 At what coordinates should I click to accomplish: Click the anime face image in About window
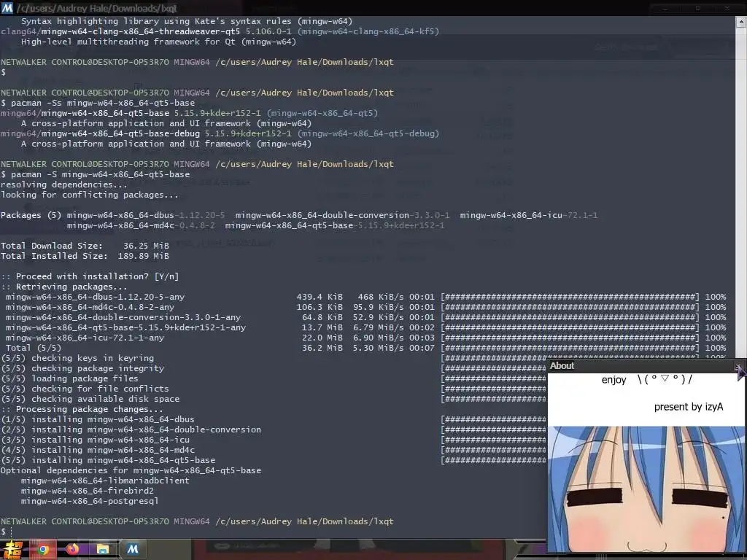click(646, 491)
